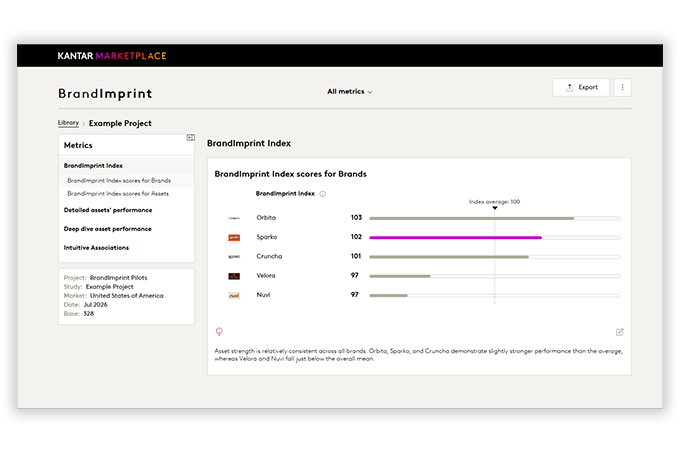Click the Jul 2026 date value
The image size is (680, 453).
95,305
